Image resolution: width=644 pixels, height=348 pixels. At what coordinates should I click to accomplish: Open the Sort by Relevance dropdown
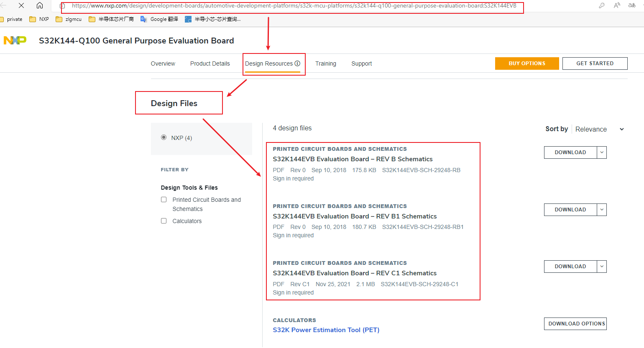[599, 129]
